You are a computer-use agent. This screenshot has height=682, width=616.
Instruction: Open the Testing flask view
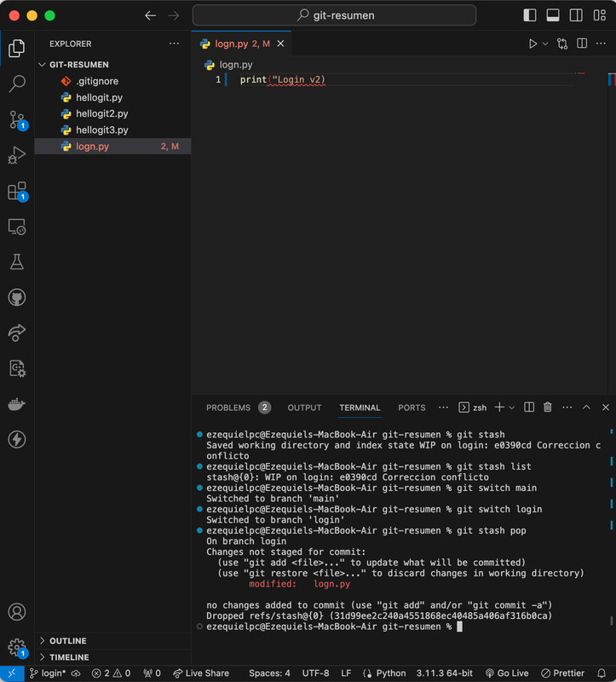pyautogui.click(x=16, y=262)
